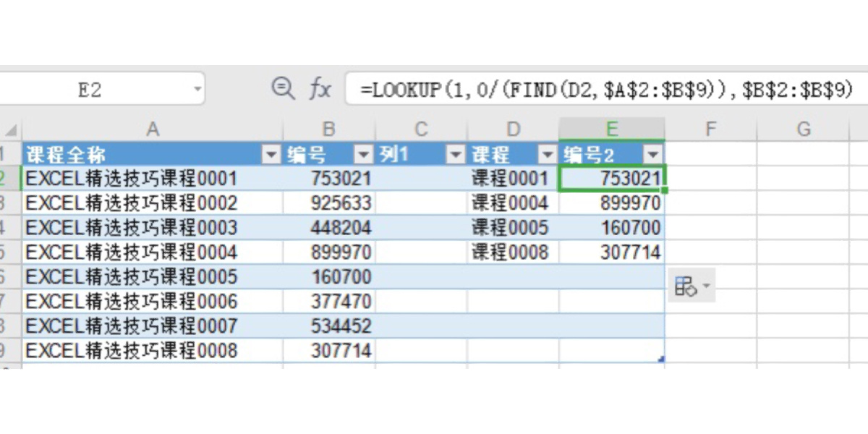The width and height of the screenshot is (868, 434).
Task: Select column D cell 课程0001
Action: click(513, 178)
